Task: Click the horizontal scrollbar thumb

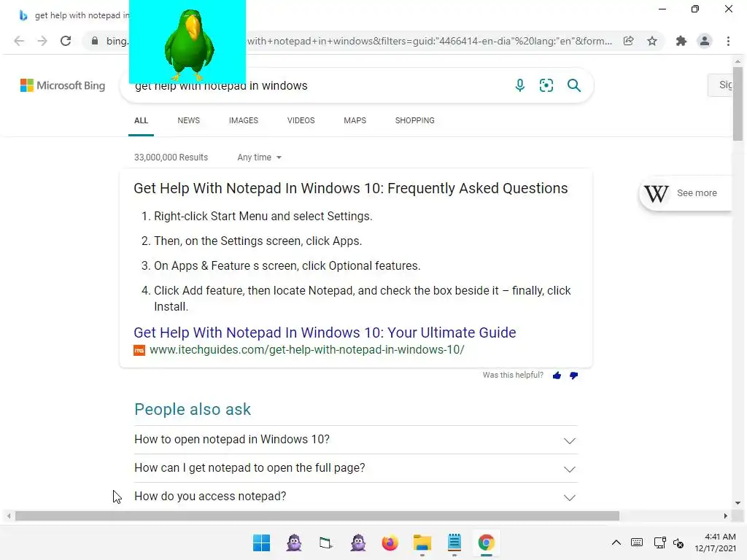Action: point(317,516)
